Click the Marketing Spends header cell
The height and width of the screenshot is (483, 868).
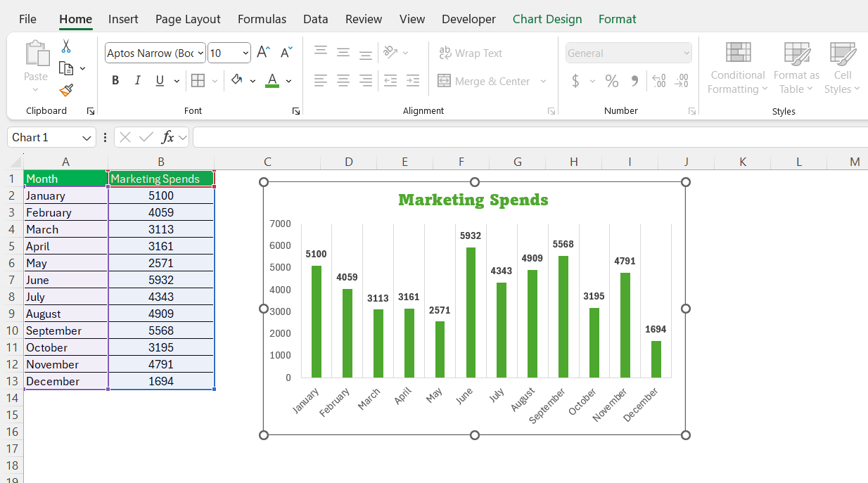click(161, 179)
